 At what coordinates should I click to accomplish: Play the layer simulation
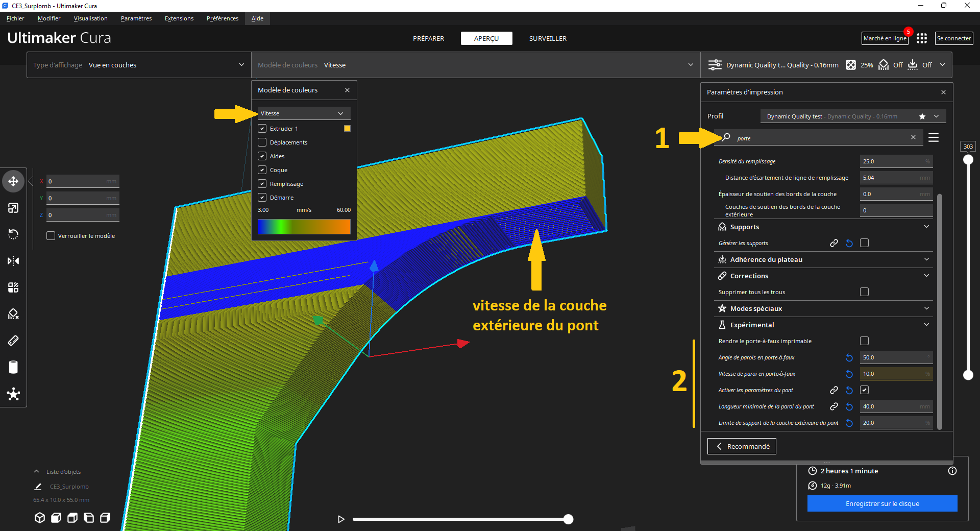point(341,519)
